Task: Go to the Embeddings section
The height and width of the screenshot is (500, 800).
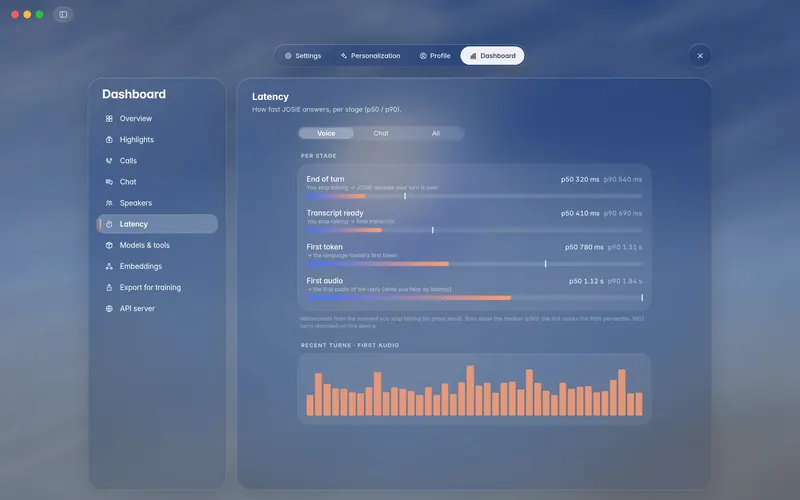Action: pyautogui.click(x=157, y=266)
